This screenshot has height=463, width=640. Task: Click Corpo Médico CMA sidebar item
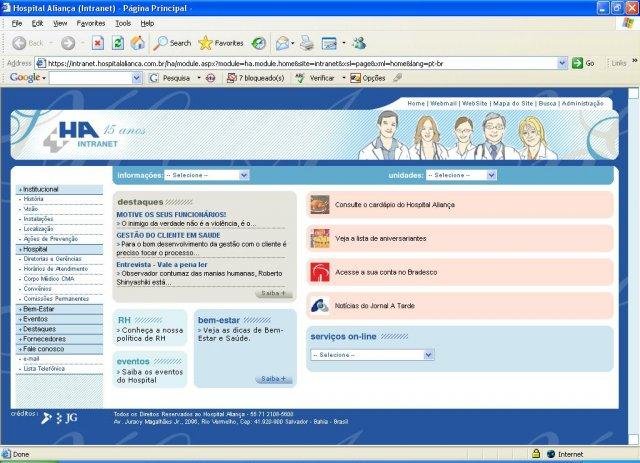click(49, 279)
